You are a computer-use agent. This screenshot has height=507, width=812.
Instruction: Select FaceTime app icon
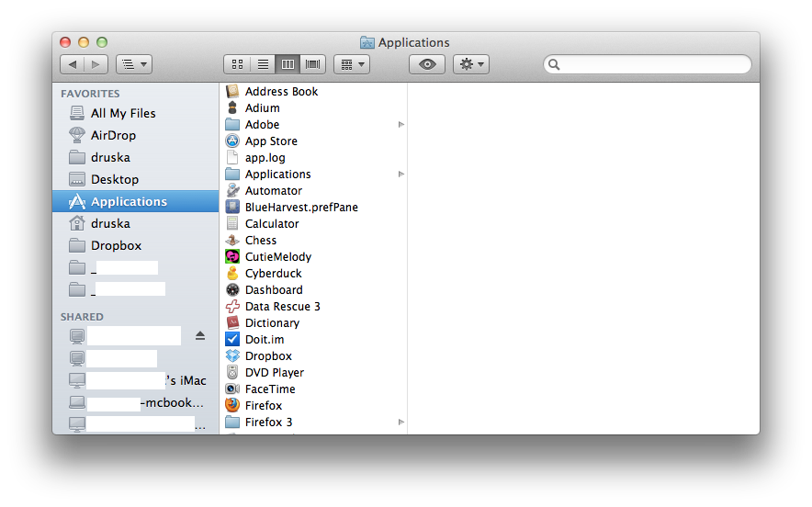(x=232, y=389)
